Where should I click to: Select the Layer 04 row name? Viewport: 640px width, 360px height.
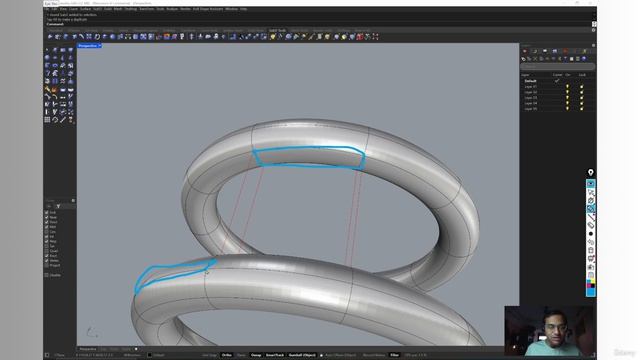[531, 103]
